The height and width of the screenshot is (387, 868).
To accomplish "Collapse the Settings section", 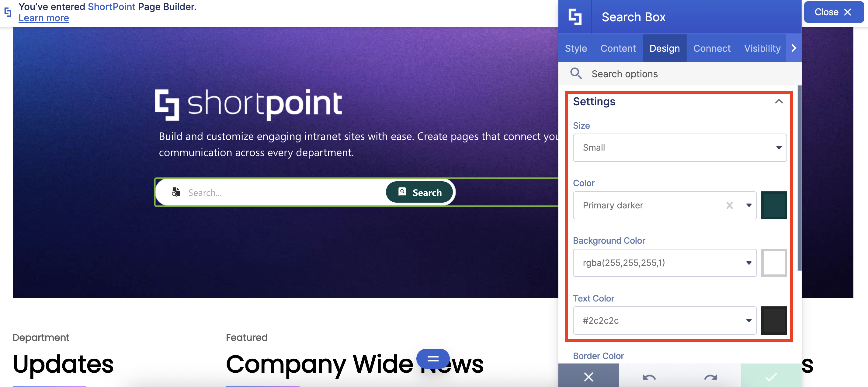I will tap(779, 102).
